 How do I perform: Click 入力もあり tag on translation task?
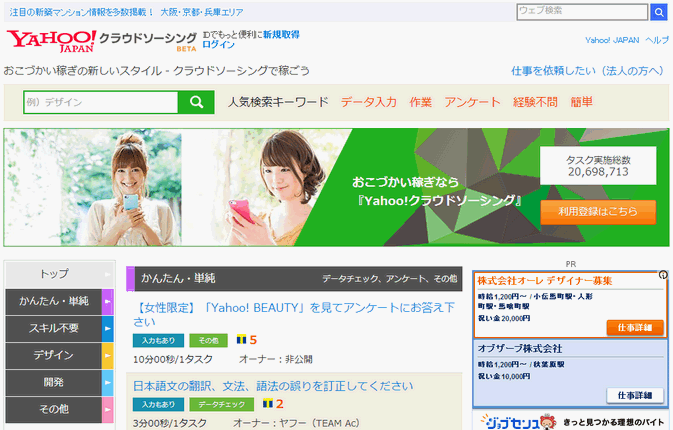click(x=158, y=404)
